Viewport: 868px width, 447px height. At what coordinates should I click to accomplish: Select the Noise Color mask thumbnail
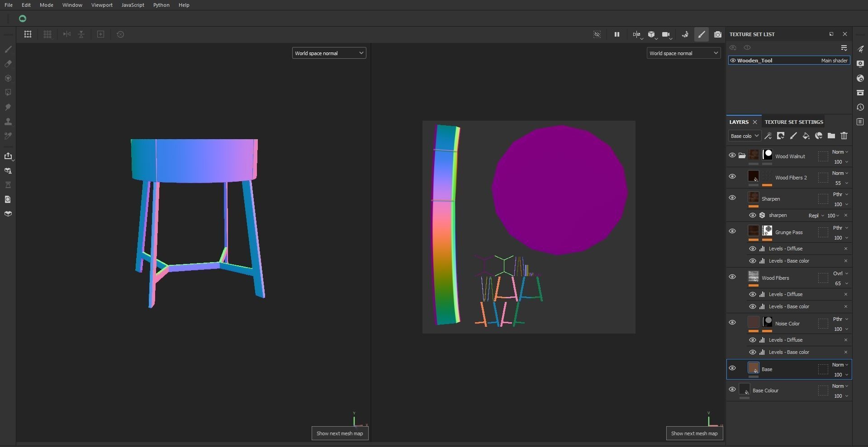click(767, 322)
